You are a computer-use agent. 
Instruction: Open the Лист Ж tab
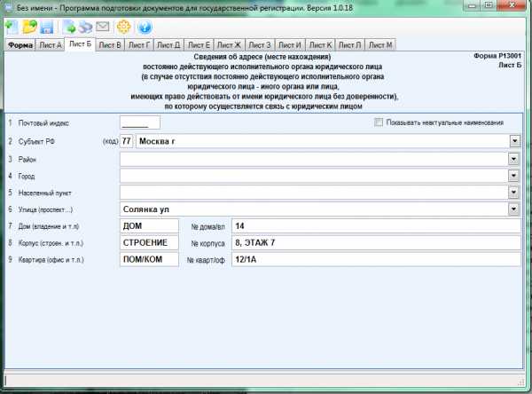229,45
